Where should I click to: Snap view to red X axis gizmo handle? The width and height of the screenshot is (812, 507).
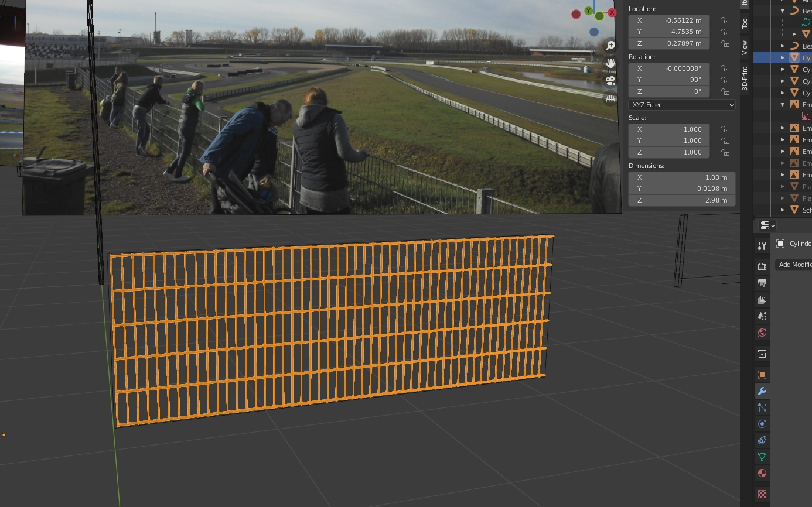pos(612,12)
